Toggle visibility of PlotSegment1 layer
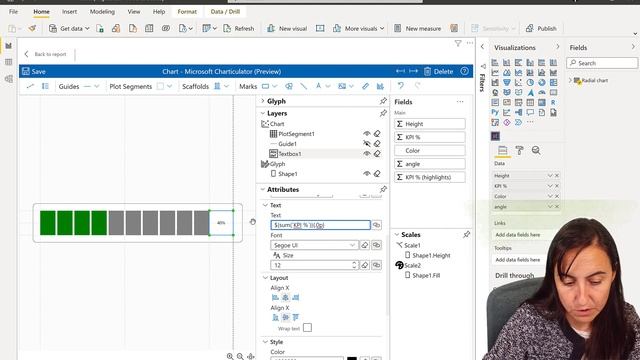Screen dimensions: 640x360 pos(367,133)
